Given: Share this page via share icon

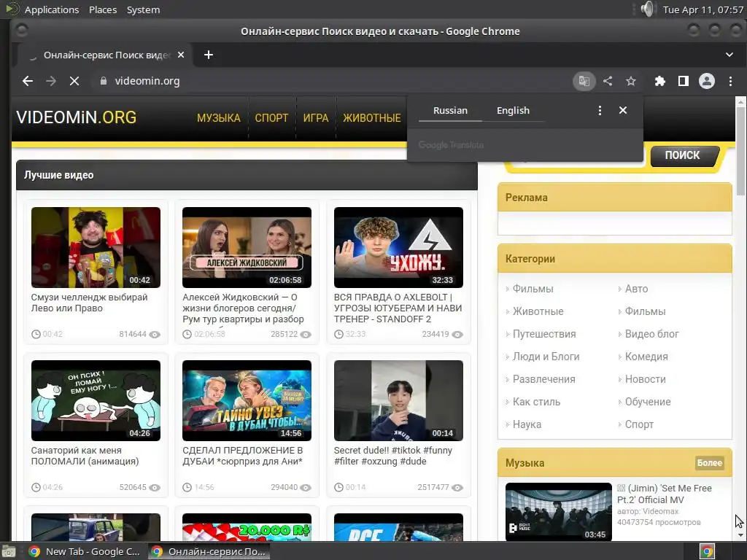Looking at the screenshot, I should (608, 81).
